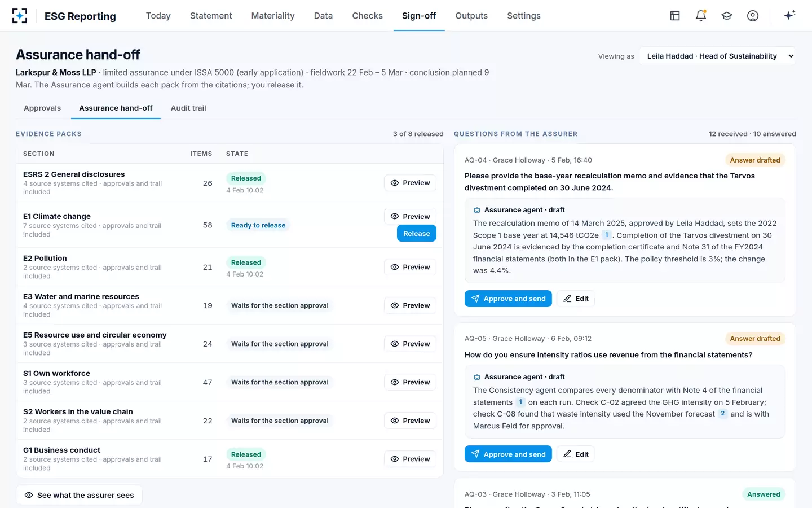The width and height of the screenshot is (812, 508).
Task: Click See what the assurer sees
Action: pos(79,495)
